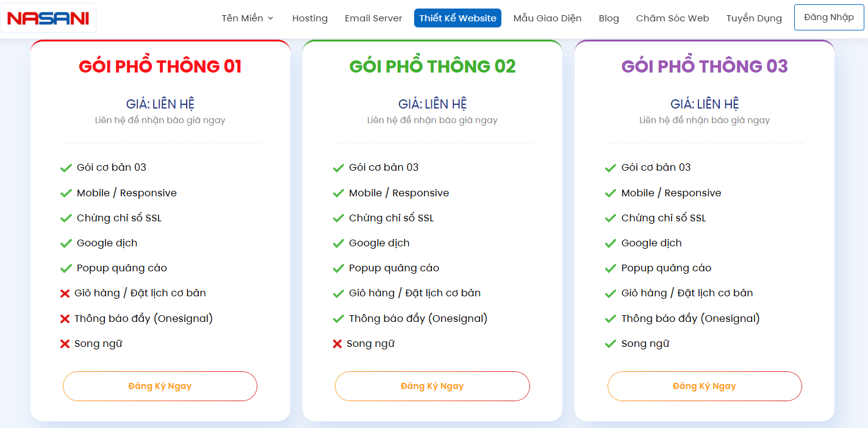Click the NASANI logo
The image size is (868, 428).
tap(48, 18)
